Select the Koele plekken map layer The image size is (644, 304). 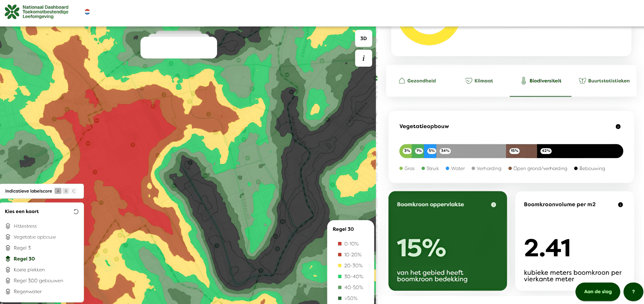pos(29,270)
